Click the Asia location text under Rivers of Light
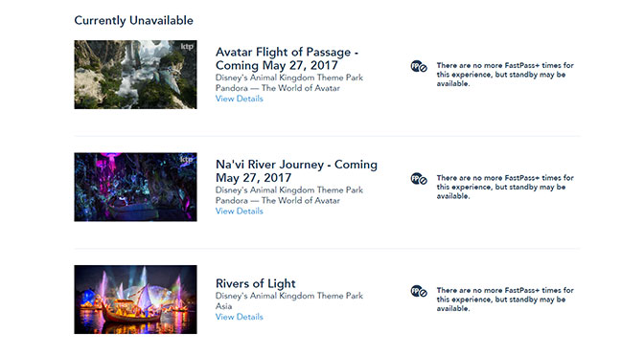This screenshot has width=644, height=356. pos(224,306)
